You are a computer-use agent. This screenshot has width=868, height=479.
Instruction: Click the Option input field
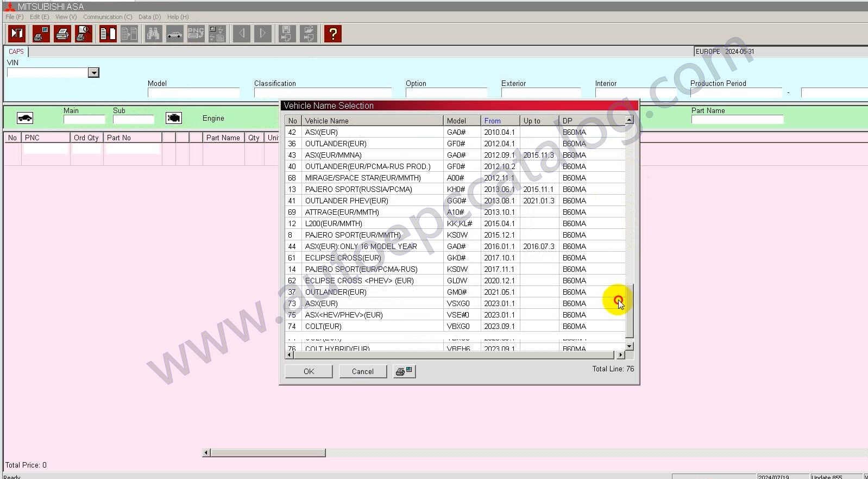pos(446,93)
